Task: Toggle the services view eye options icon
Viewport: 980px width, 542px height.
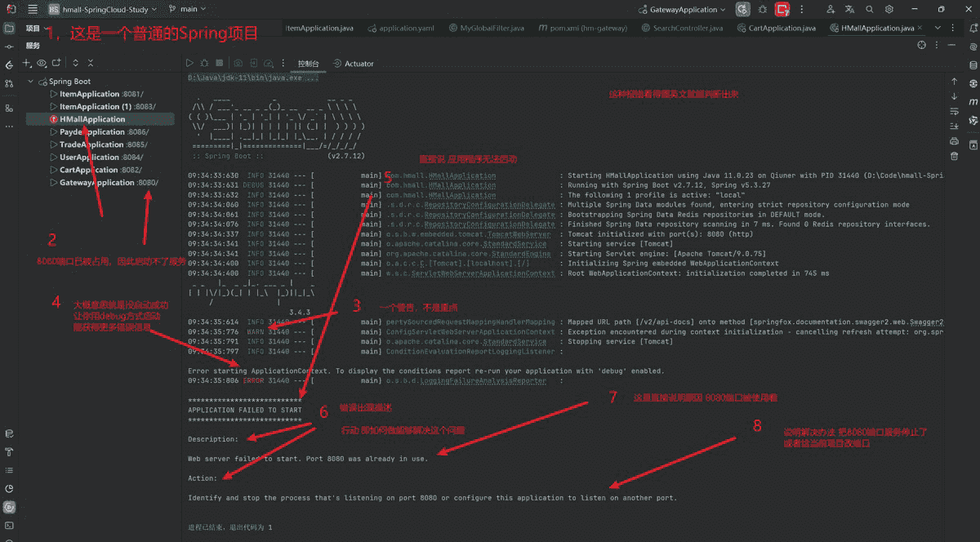Action: pyautogui.click(x=42, y=63)
